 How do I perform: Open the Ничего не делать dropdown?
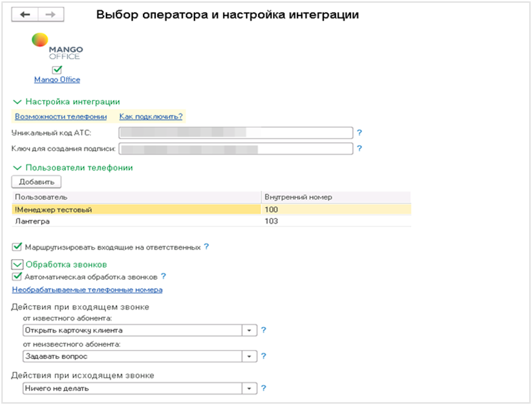point(250,389)
